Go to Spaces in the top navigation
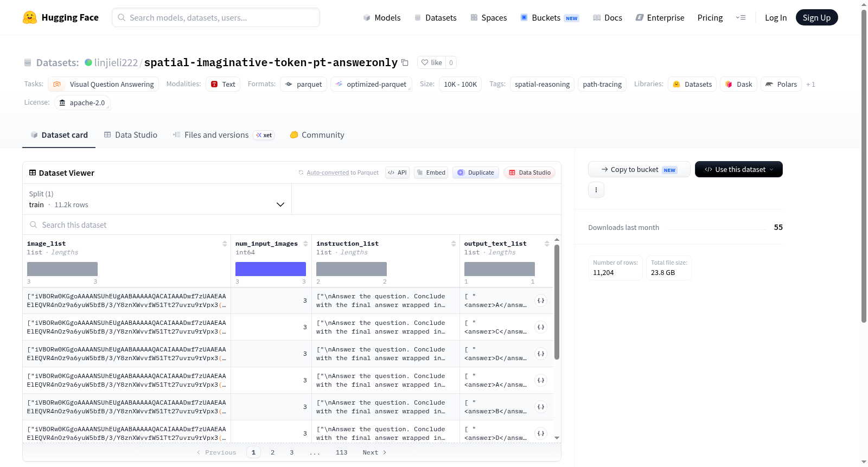This screenshot has height=467, width=868. [x=488, y=18]
